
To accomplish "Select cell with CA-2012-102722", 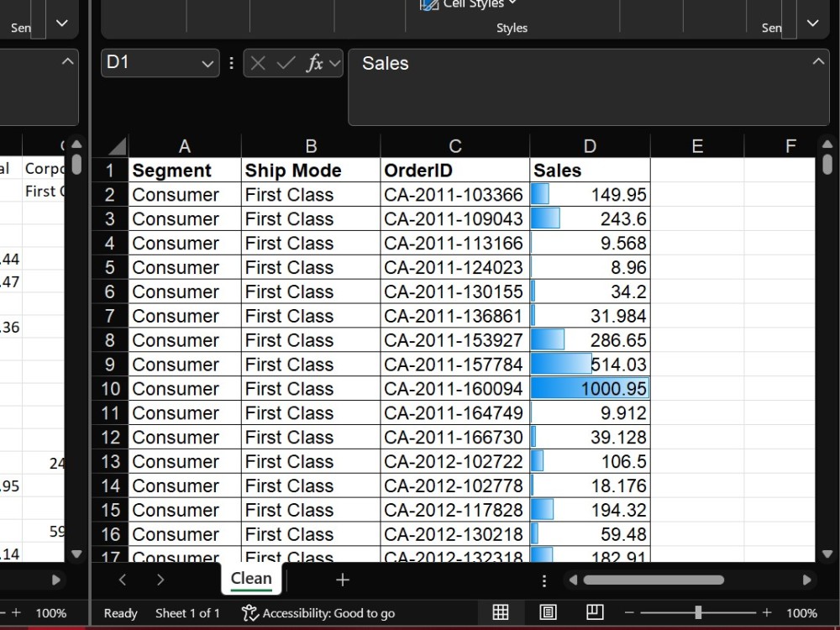I will pyautogui.click(x=454, y=461).
